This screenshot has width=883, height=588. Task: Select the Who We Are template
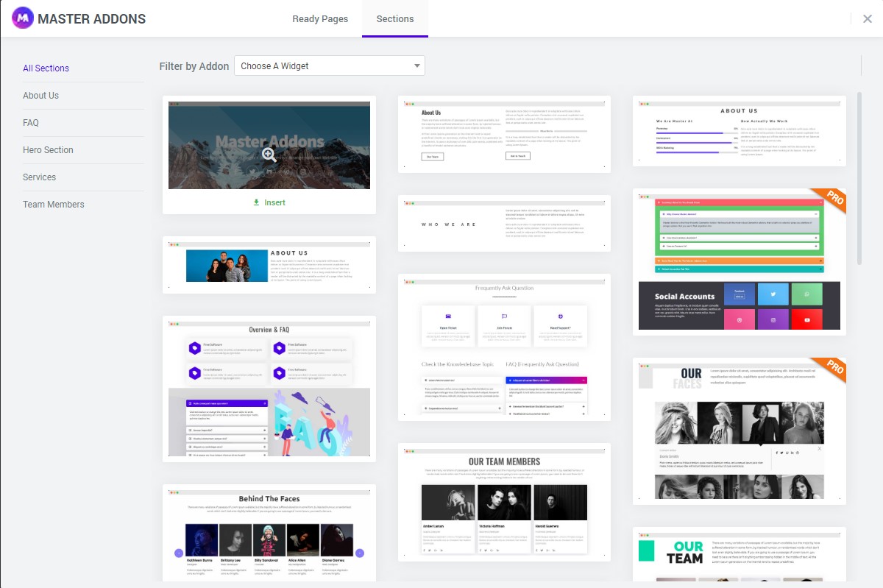click(504, 224)
